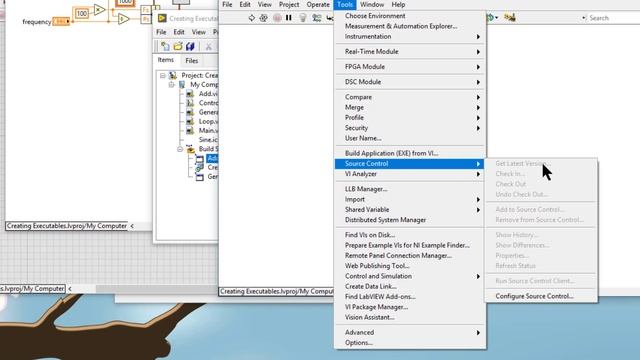
Task: Expand the Advanced submenu arrow
Action: [478, 333]
